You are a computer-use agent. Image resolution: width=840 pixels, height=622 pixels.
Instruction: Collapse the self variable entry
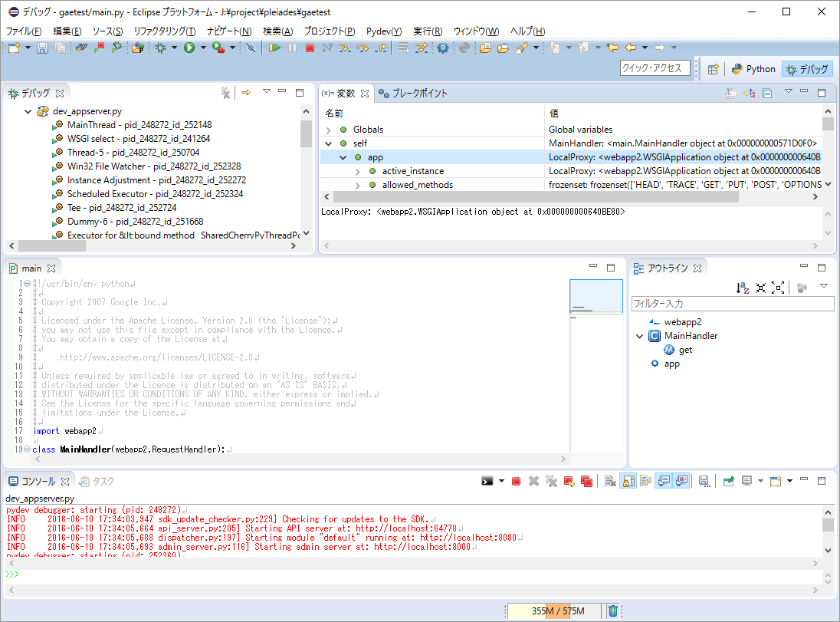(330, 143)
